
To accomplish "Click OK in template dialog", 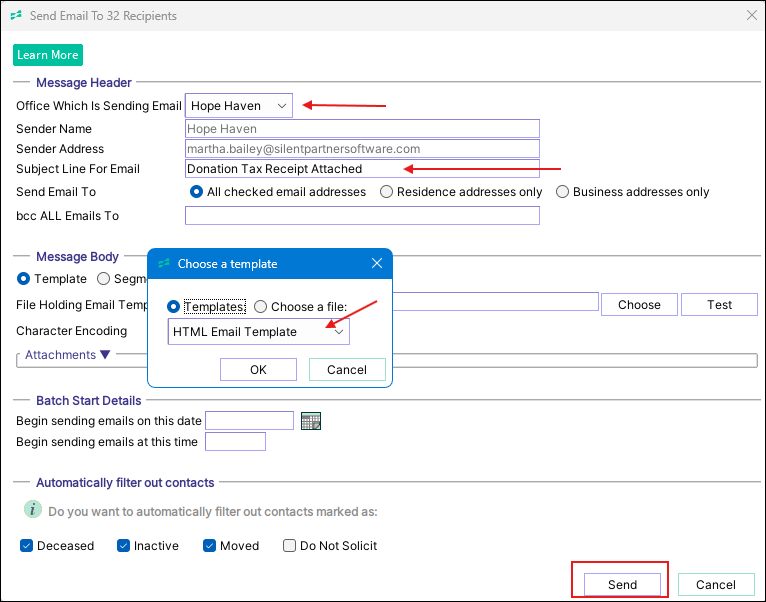I will tap(258, 370).
